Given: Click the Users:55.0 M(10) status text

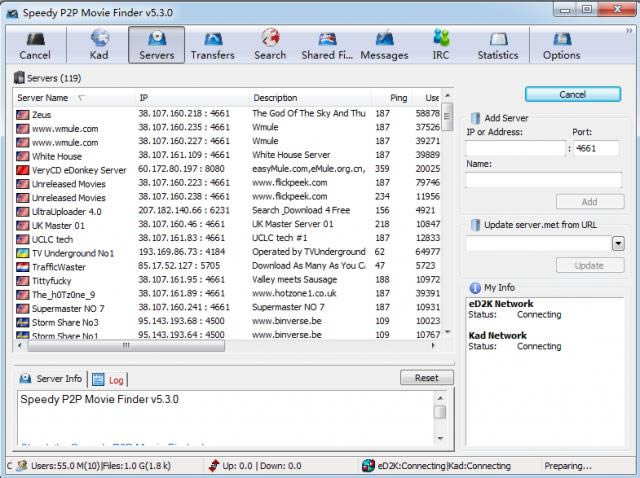Looking at the screenshot, I should click(x=66, y=466).
